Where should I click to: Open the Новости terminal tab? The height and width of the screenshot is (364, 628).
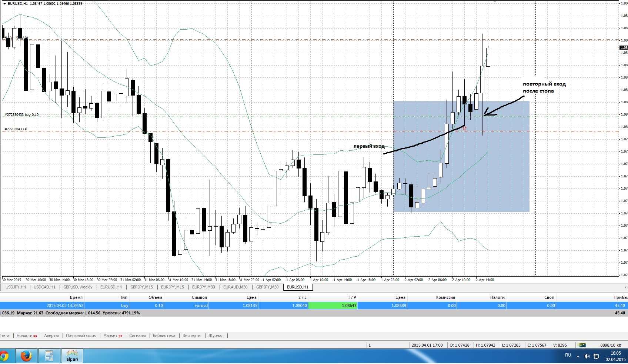point(27,335)
